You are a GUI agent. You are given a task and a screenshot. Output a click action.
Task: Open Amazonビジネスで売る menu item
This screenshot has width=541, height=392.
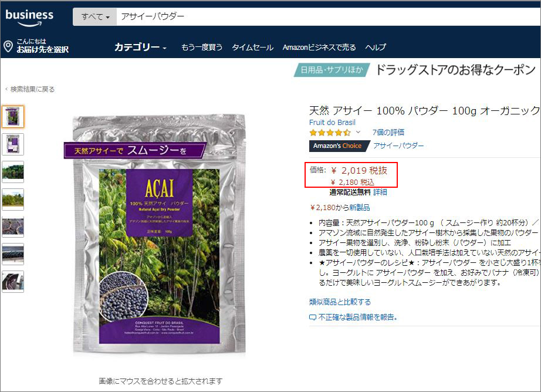pyautogui.click(x=319, y=48)
